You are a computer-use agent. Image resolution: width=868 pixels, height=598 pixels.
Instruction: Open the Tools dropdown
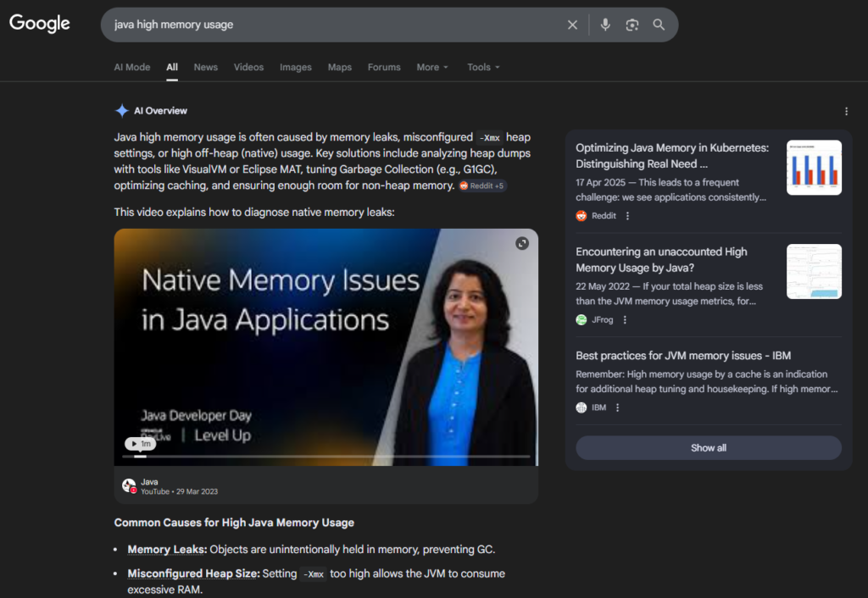483,67
